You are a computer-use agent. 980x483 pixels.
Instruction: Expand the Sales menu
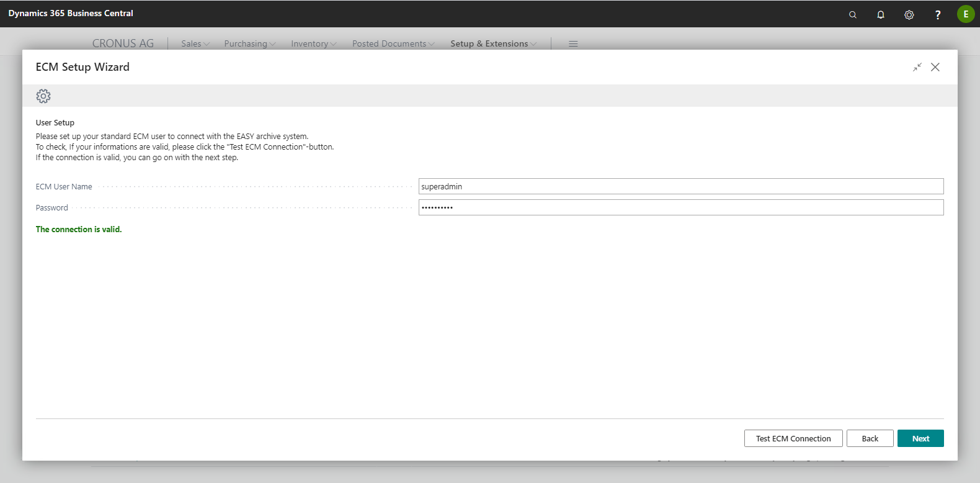point(195,43)
